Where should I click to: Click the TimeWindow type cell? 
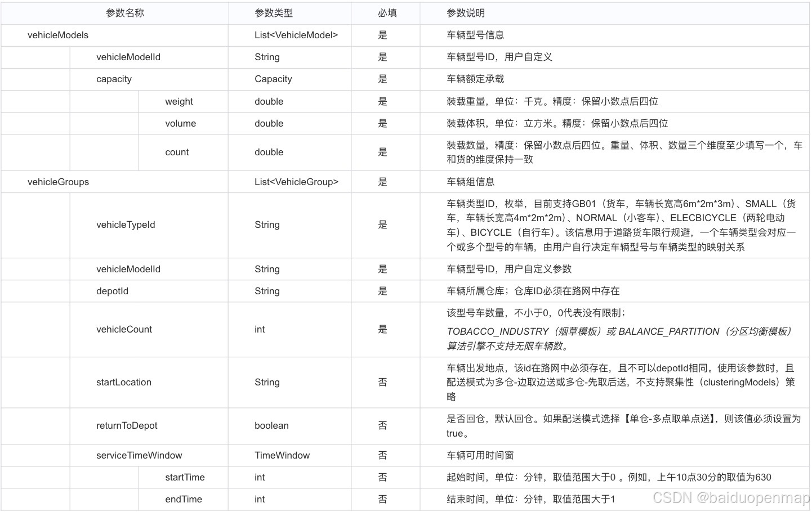282,455
